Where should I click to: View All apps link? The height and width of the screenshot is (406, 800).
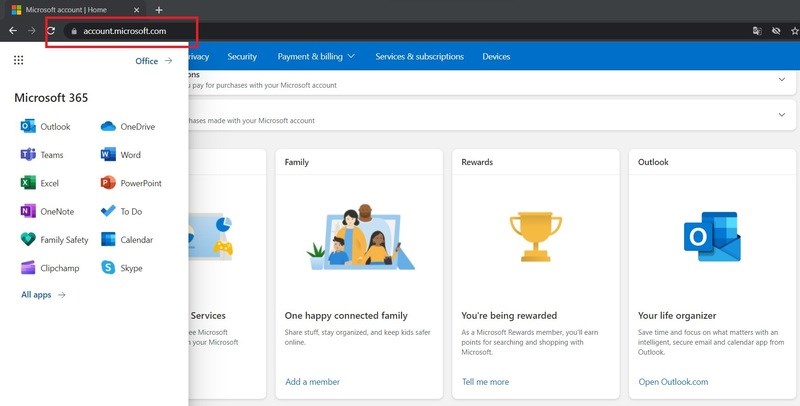click(43, 295)
